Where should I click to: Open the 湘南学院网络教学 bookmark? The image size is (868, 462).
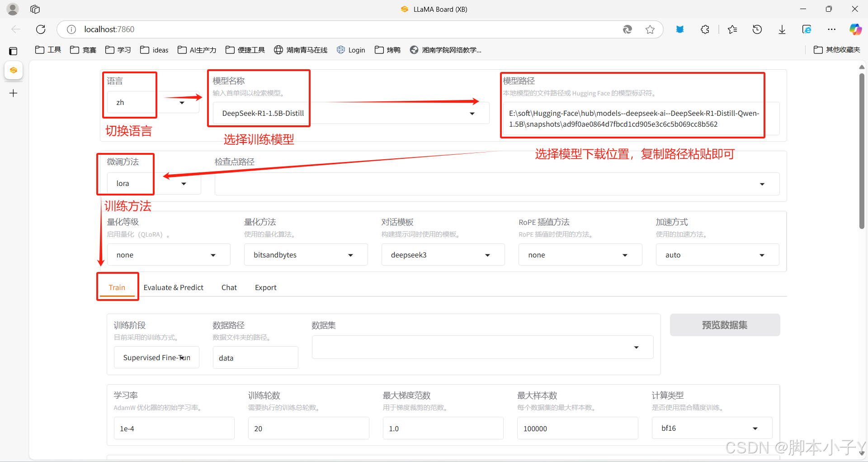click(x=446, y=50)
